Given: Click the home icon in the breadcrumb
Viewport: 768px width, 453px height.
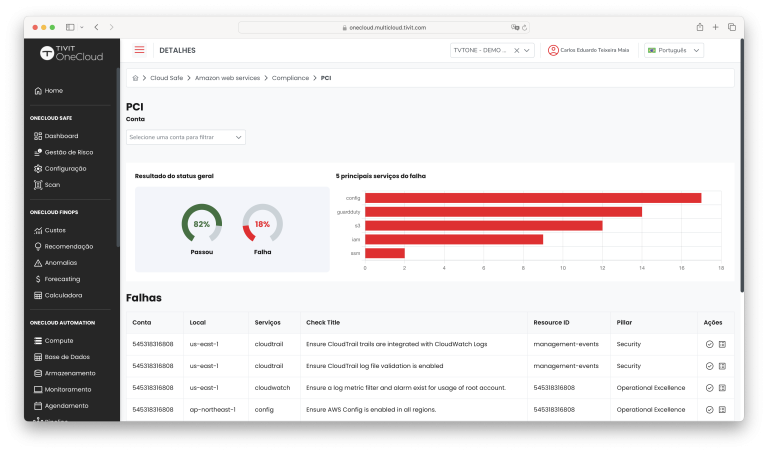Looking at the screenshot, I should [x=135, y=77].
